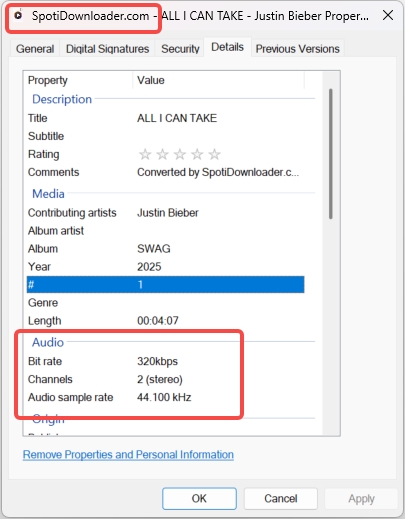Click the Property column header
The image size is (405, 519).
(78, 80)
